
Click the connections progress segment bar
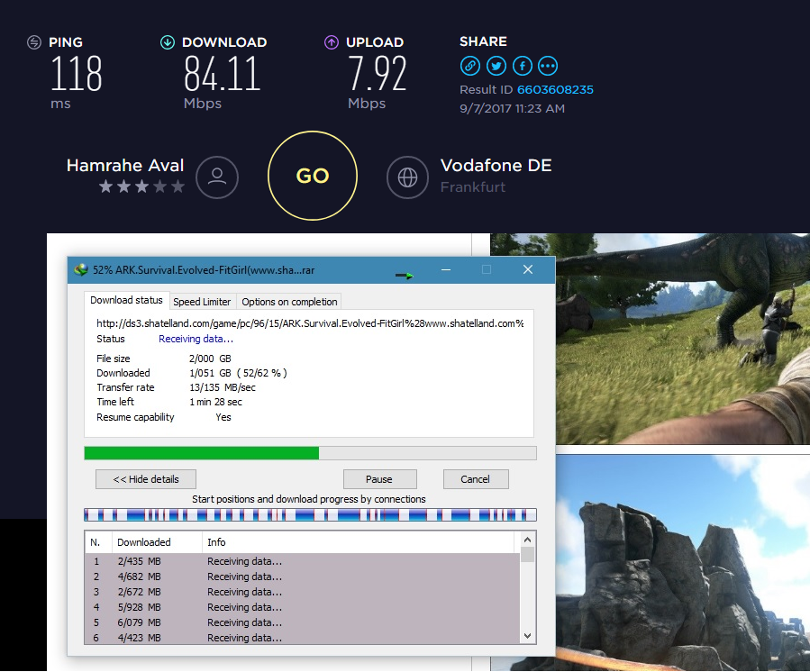[x=311, y=514]
